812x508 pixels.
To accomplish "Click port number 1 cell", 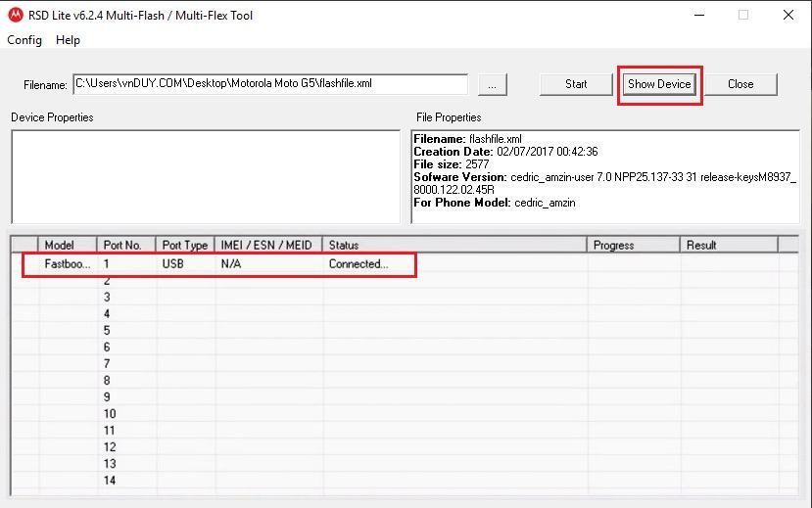I will click(126, 264).
